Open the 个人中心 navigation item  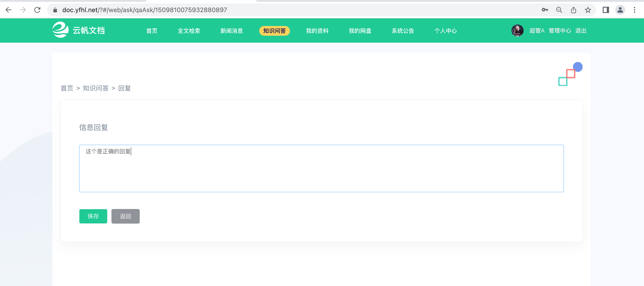[x=446, y=31]
